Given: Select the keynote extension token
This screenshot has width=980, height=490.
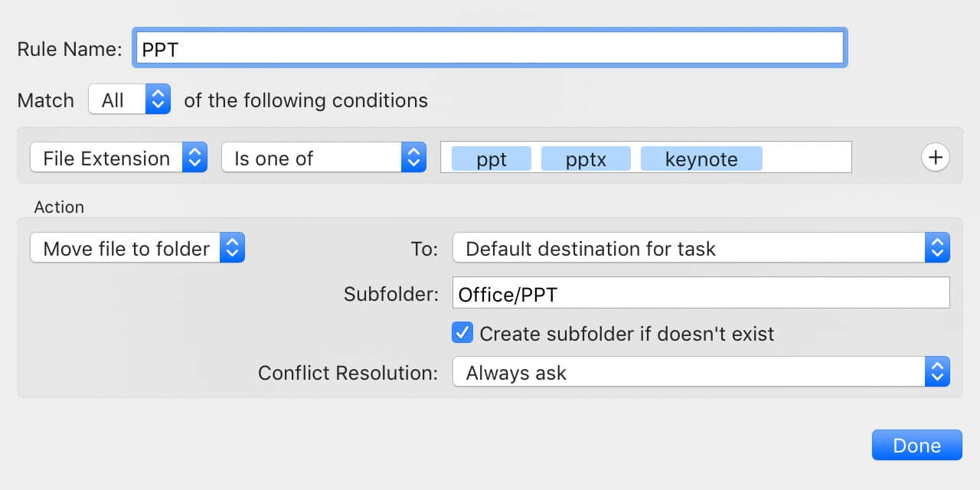Looking at the screenshot, I should pos(701,158).
